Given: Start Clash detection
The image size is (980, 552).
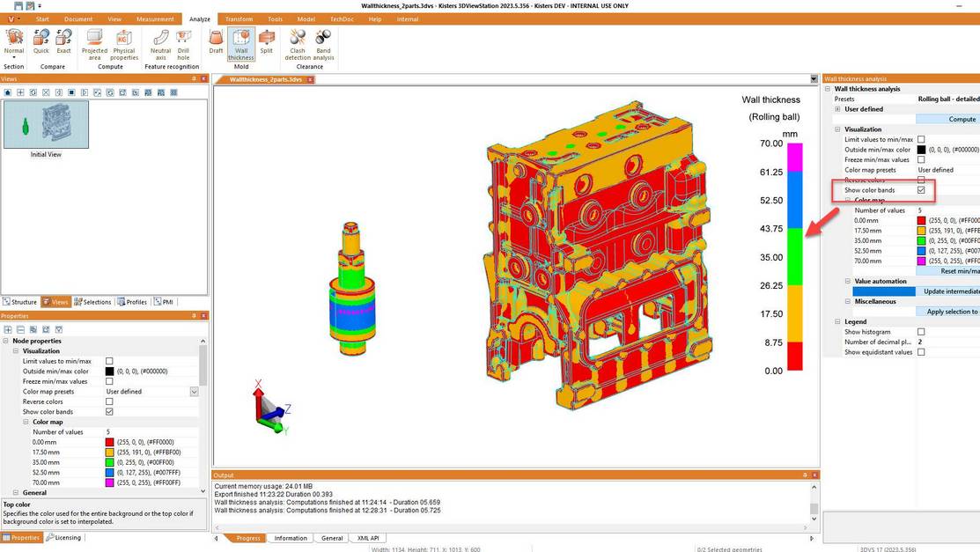Looking at the screenshot, I should [298, 45].
